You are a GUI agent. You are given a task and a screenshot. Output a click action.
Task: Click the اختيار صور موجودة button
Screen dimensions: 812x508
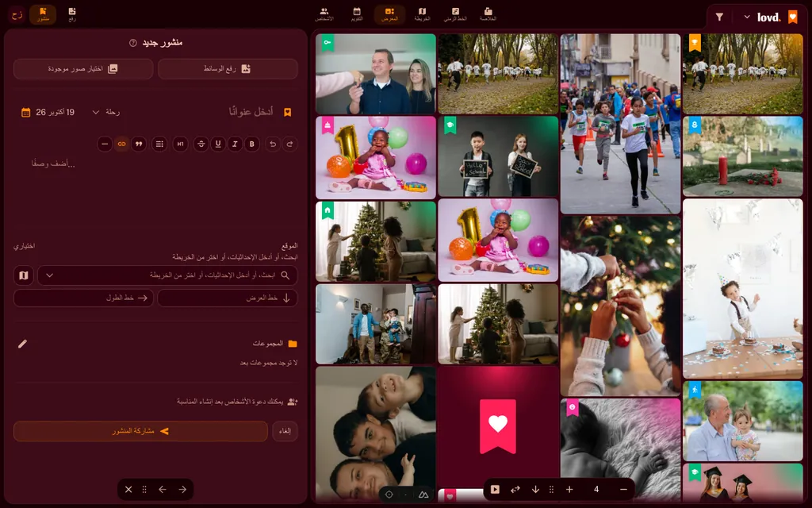83,69
